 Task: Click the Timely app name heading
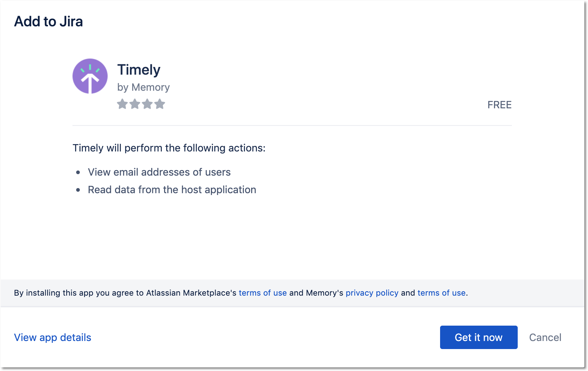point(139,70)
